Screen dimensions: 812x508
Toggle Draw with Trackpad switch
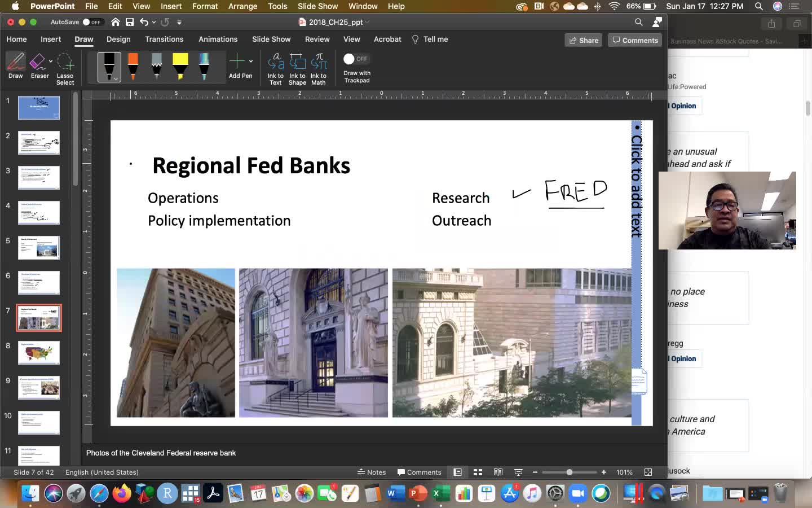coord(356,59)
